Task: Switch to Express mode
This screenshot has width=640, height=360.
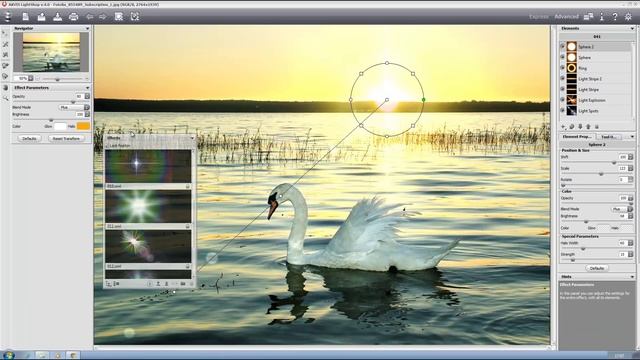Action: (x=538, y=16)
